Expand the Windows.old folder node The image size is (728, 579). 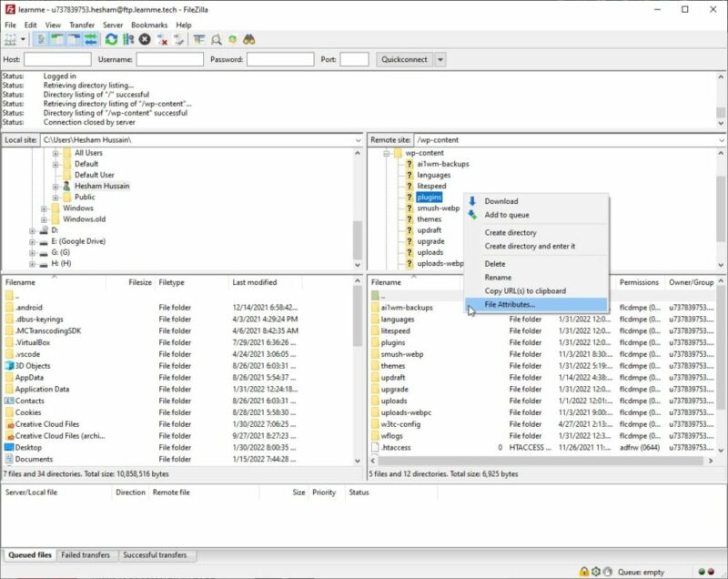point(44,219)
